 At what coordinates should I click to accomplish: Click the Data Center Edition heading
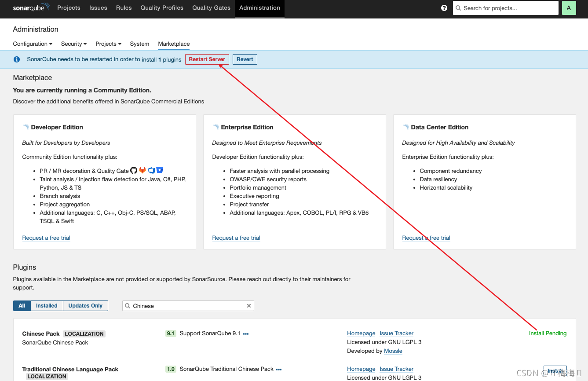pyautogui.click(x=440, y=127)
